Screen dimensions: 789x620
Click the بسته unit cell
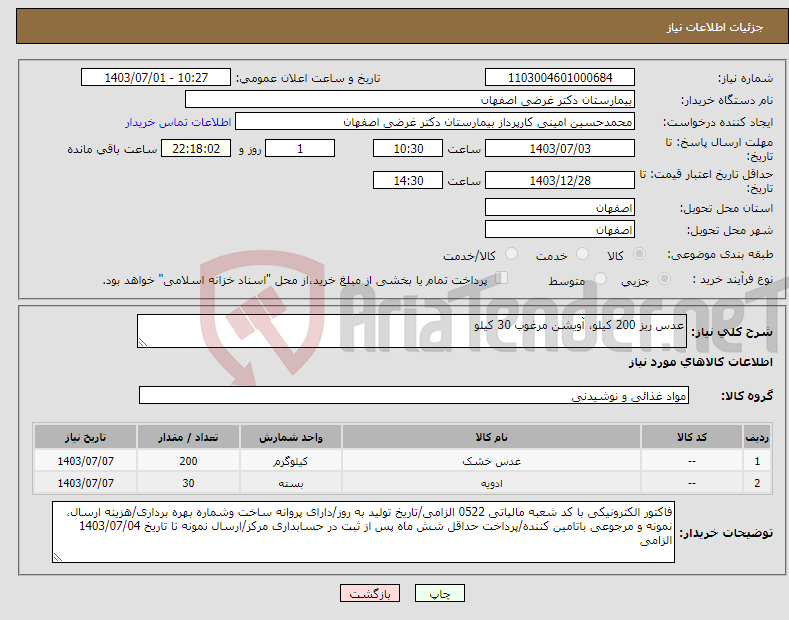[x=291, y=483]
